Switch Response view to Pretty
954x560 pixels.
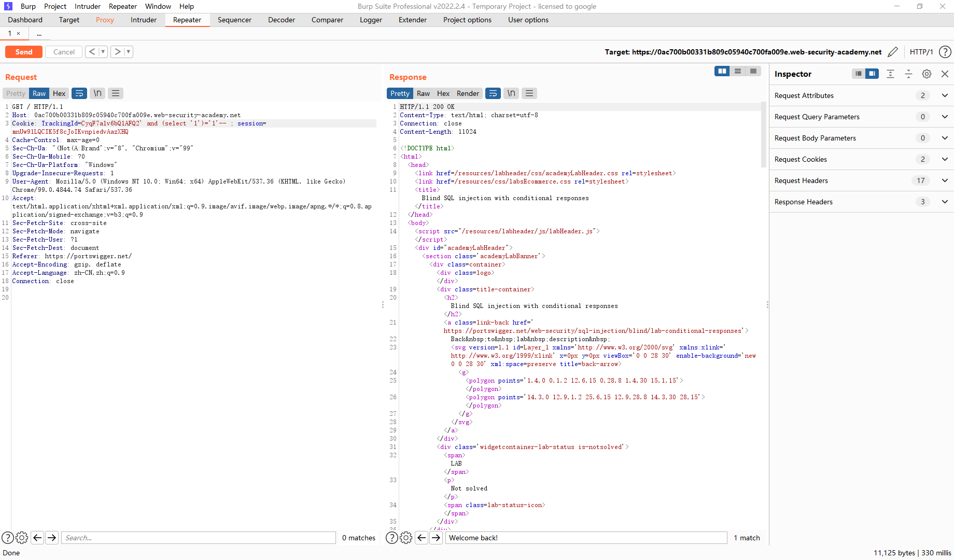tap(400, 93)
